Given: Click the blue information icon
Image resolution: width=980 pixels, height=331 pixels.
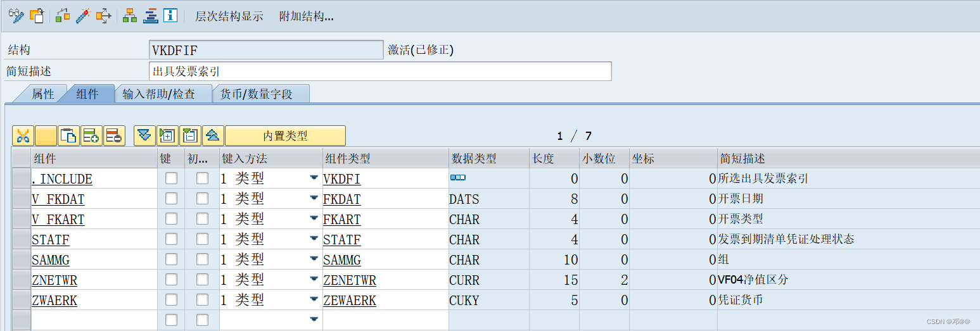Looking at the screenshot, I should coord(170,16).
